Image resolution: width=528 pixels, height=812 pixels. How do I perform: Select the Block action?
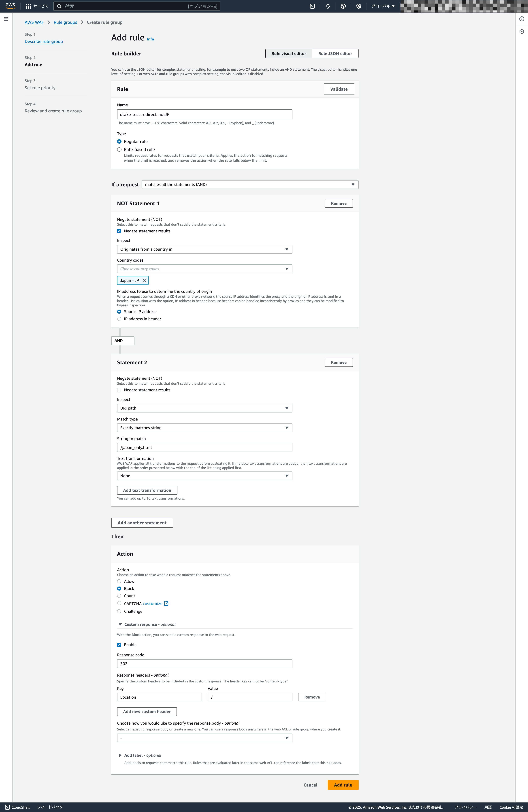(x=119, y=589)
